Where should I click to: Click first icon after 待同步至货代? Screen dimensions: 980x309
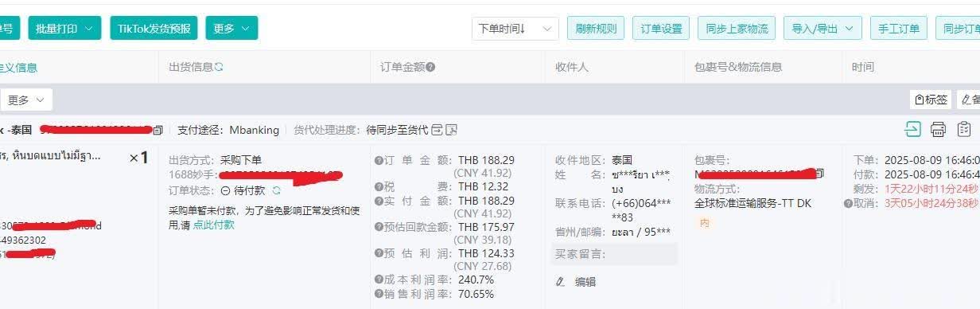click(x=437, y=129)
